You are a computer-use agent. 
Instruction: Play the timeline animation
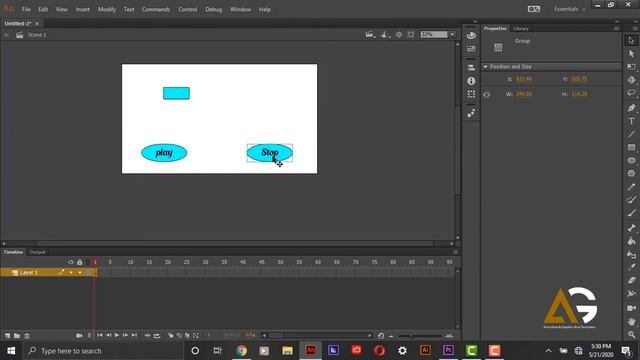117,335
